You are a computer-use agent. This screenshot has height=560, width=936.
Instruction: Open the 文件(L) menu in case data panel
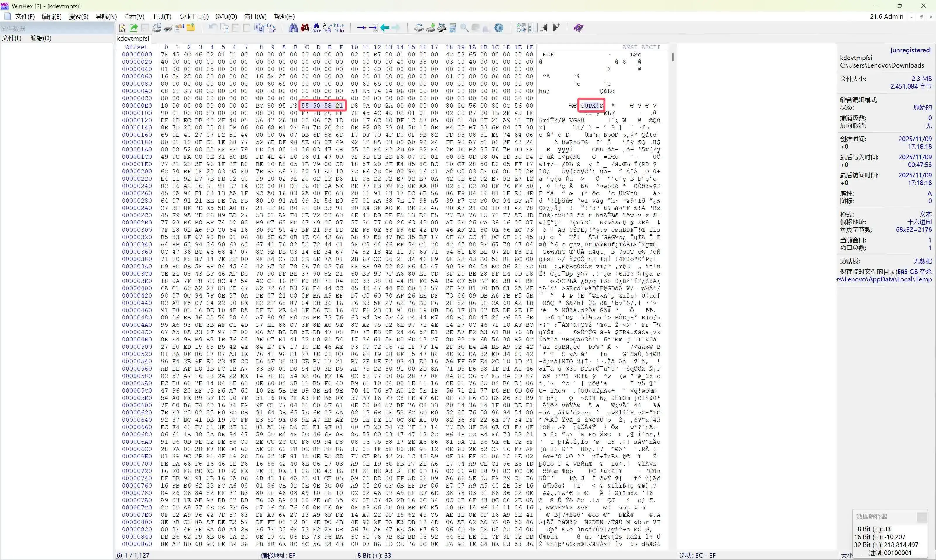pyautogui.click(x=12, y=38)
